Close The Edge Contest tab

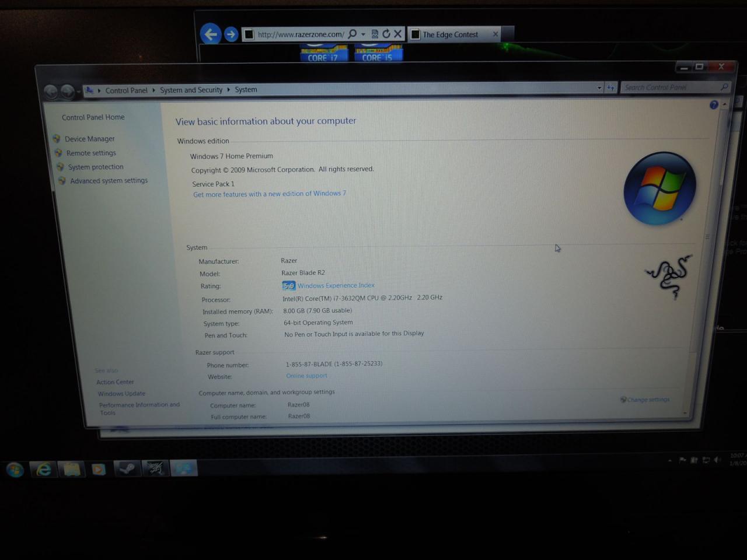495,34
